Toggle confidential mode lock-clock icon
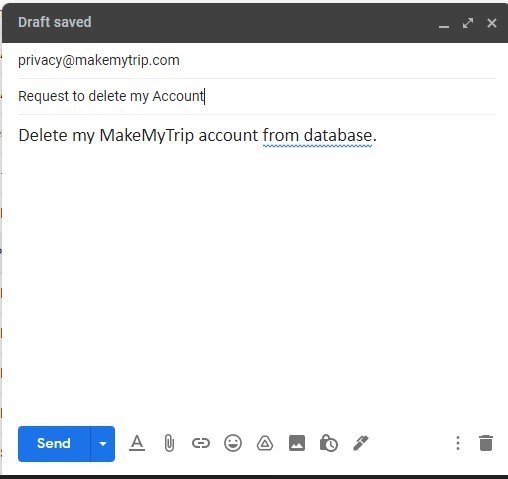The image size is (508, 479). [329, 443]
